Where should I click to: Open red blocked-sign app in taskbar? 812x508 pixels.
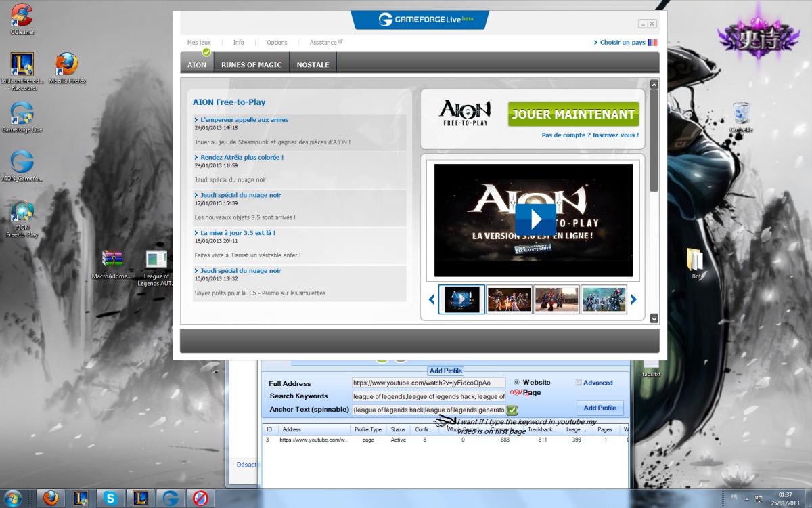pyautogui.click(x=200, y=498)
